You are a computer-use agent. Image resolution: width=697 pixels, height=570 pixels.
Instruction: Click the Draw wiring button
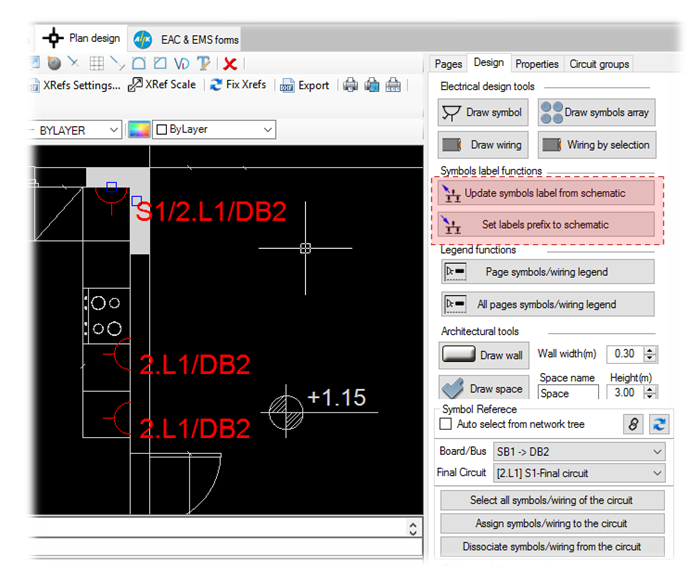pos(483,145)
